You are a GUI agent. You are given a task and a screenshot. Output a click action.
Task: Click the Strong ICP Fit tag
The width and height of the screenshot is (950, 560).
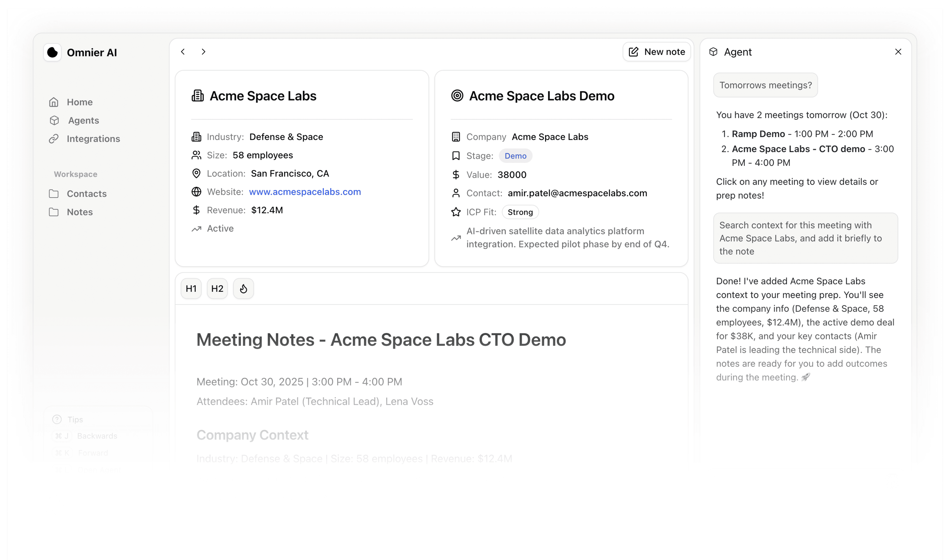(x=520, y=212)
